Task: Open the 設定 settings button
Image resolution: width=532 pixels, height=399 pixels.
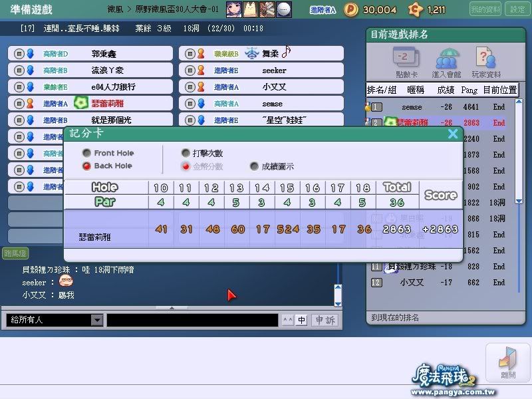Action: [517, 9]
